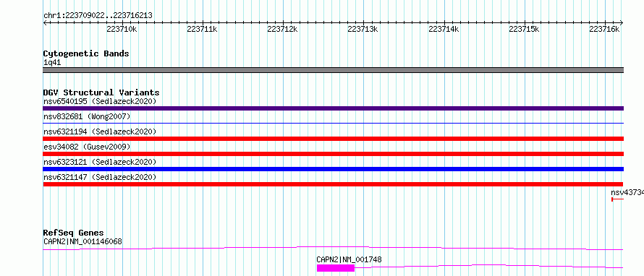Click the right arrowhead of the ruler

pyautogui.click(x=622, y=22)
